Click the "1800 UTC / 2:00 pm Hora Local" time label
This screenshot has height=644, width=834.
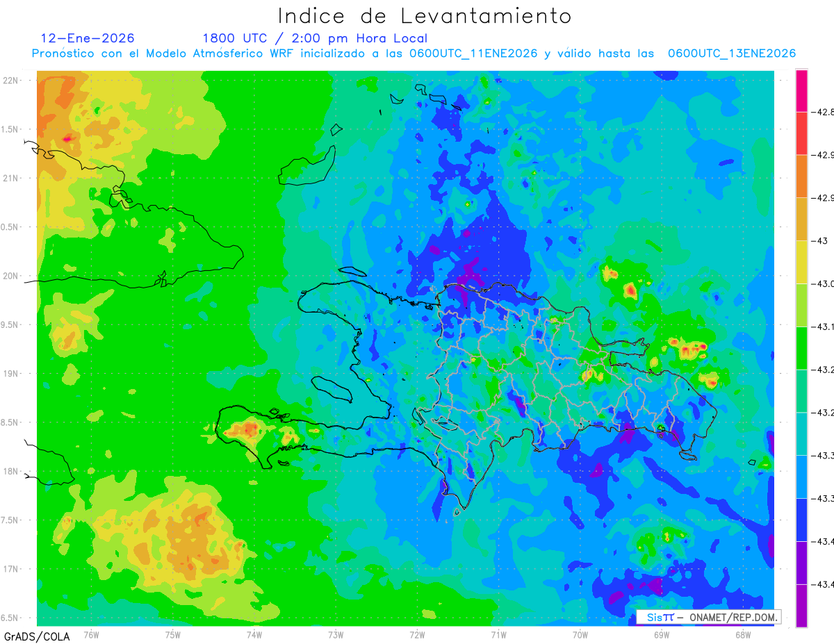point(315,38)
